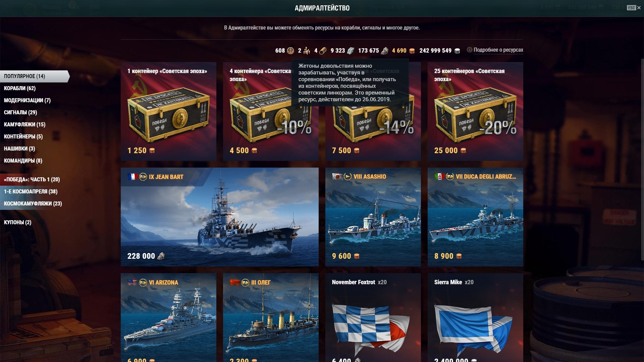
Task: Open the Камуфляжи (15) section
Action: [24, 124]
